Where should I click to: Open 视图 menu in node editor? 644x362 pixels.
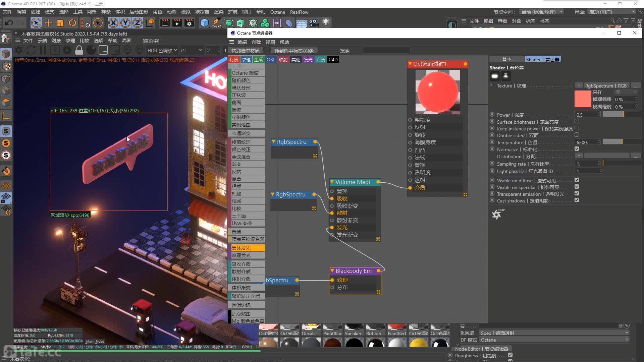point(270,42)
